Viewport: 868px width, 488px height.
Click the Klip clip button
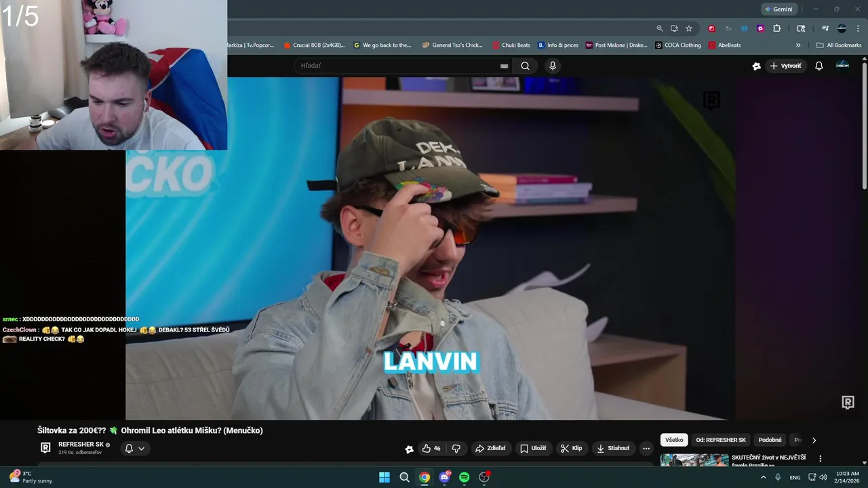tap(571, 448)
